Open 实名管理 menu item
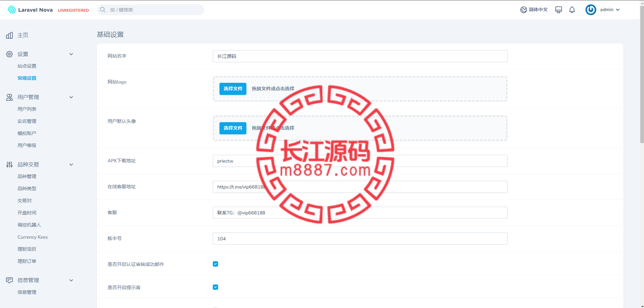 pos(27,121)
